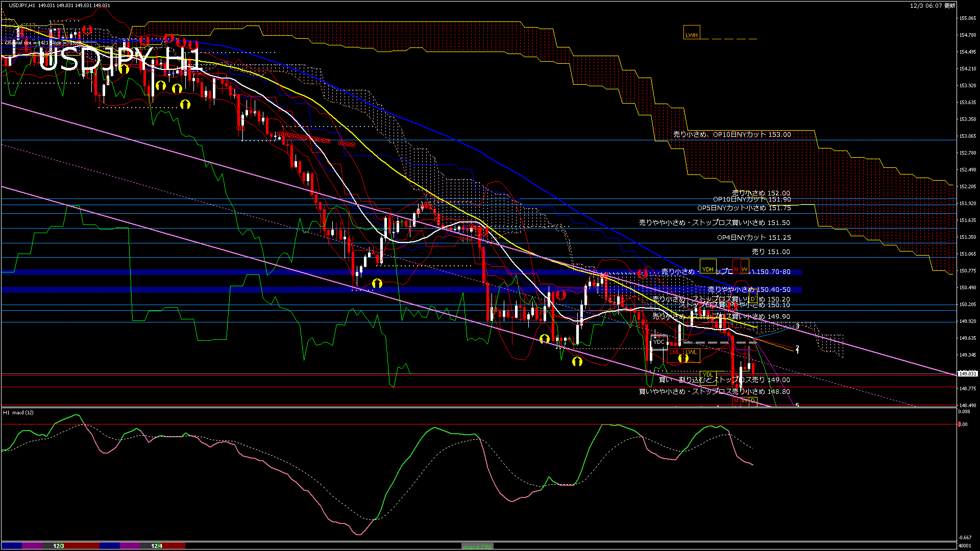Viewport: 980px width, 551px height.
Task: Click label ending with 151.50
Action: point(715,223)
